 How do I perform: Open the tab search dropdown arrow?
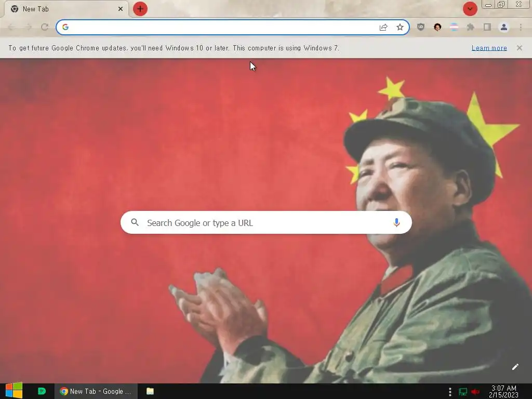click(470, 9)
